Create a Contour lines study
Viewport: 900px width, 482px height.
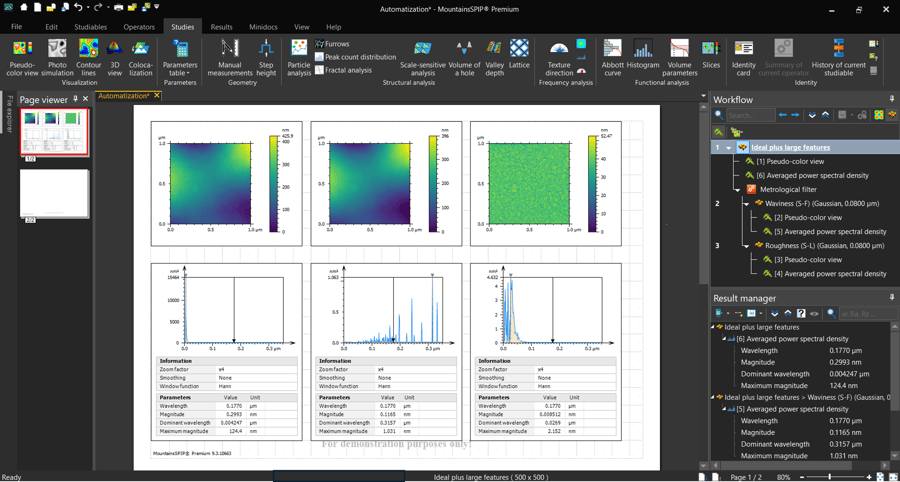click(x=88, y=57)
